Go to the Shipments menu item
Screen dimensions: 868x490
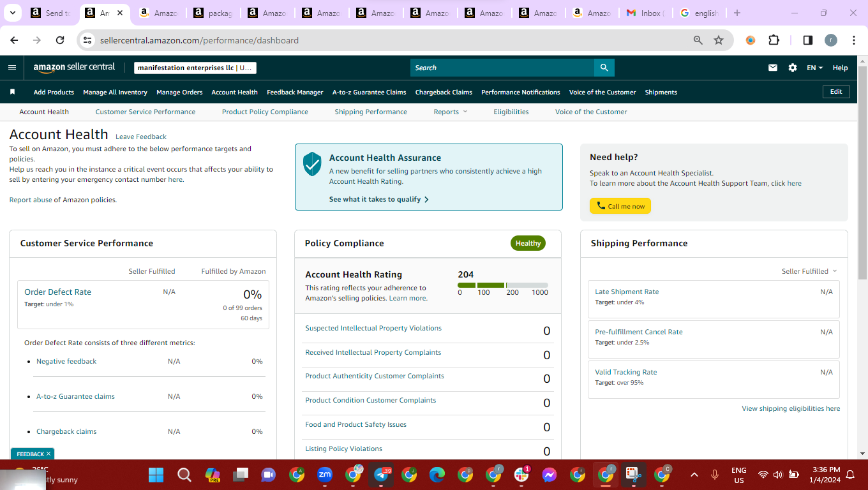click(661, 92)
